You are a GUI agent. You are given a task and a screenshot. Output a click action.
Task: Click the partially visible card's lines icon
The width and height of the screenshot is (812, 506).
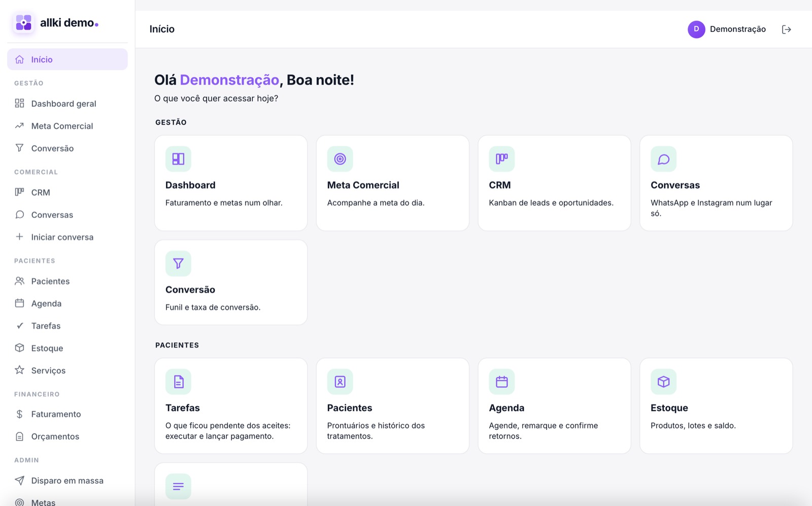(178, 486)
